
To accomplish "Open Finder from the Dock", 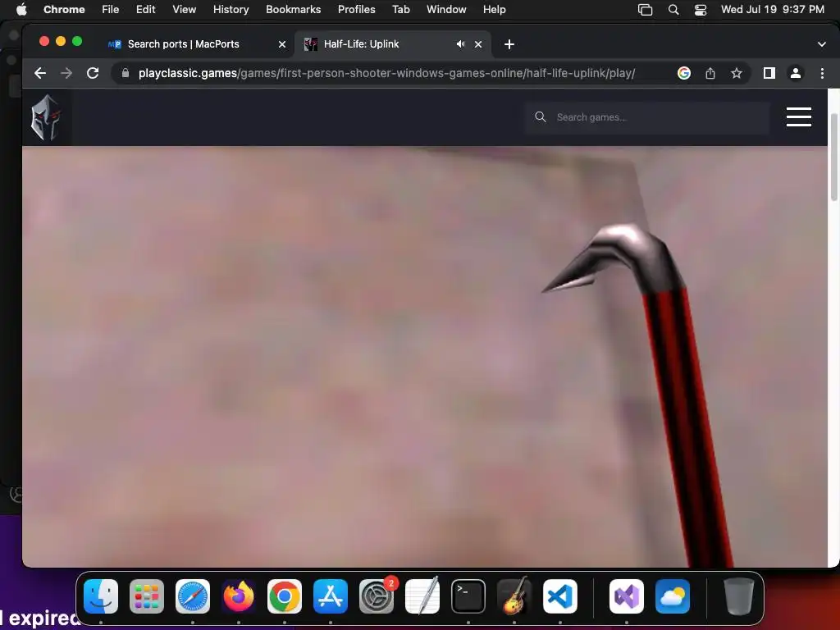I will click(x=101, y=596).
